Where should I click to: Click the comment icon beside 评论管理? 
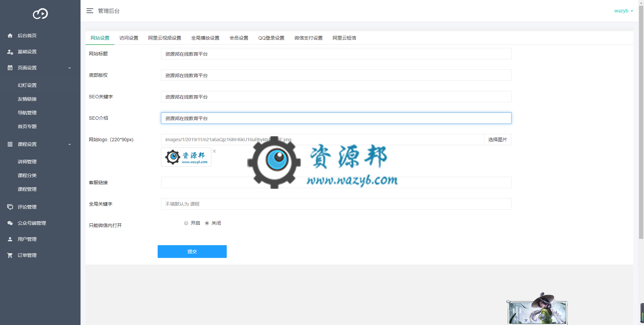pos(10,207)
